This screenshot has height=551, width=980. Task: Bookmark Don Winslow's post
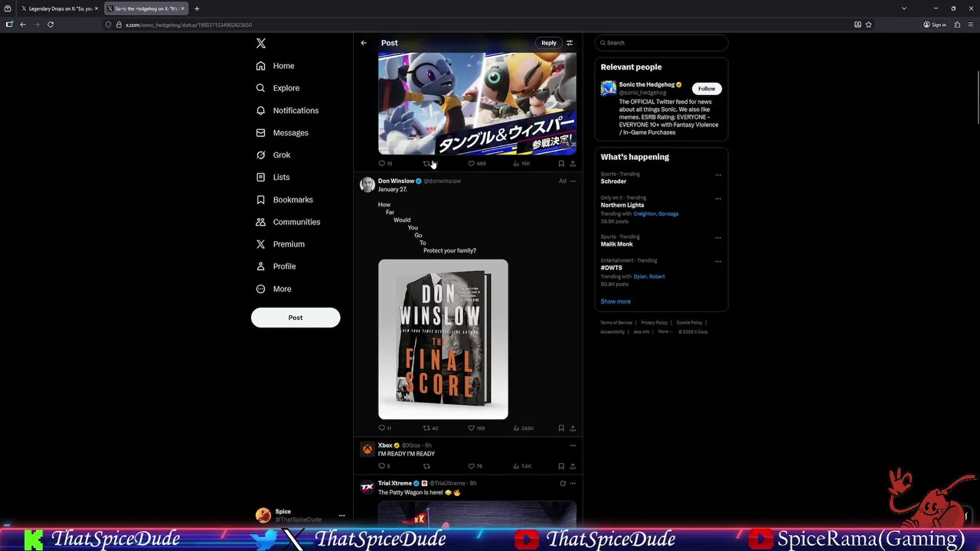pyautogui.click(x=561, y=428)
